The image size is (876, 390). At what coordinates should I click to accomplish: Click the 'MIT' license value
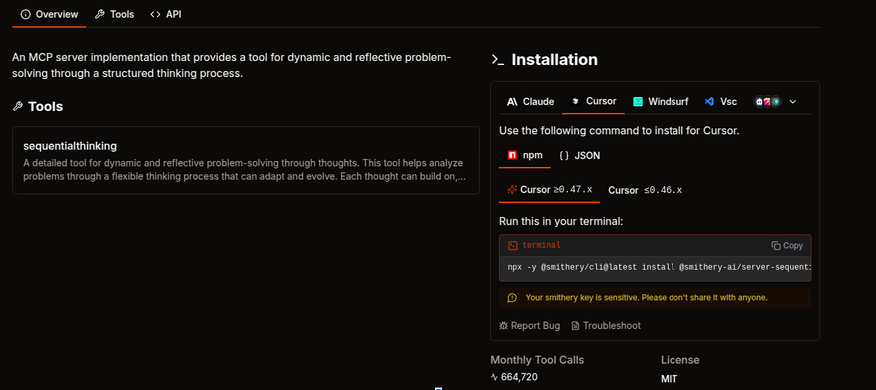pyautogui.click(x=669, y=379)
